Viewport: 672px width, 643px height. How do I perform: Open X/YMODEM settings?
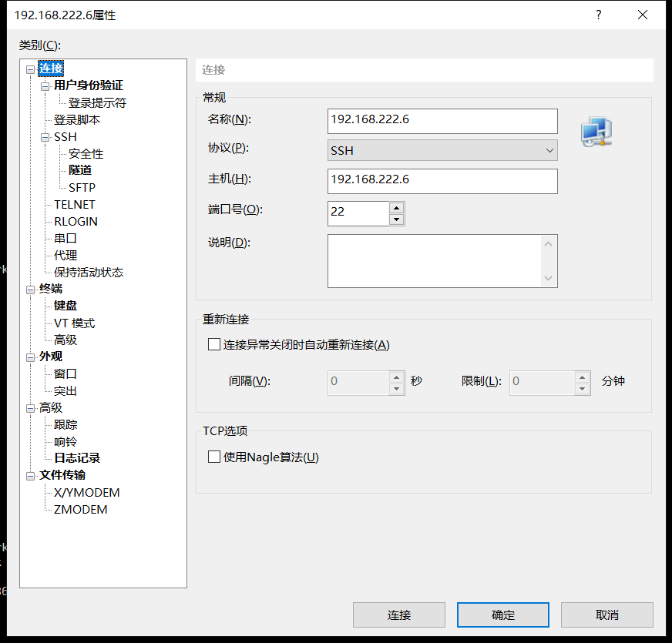pos(86,493)
